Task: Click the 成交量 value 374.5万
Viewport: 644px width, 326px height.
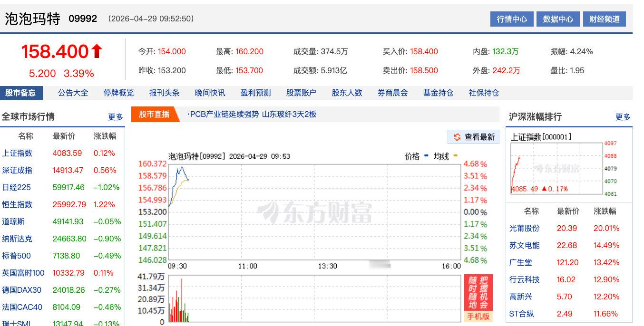Action: click(x=334, y=51)
